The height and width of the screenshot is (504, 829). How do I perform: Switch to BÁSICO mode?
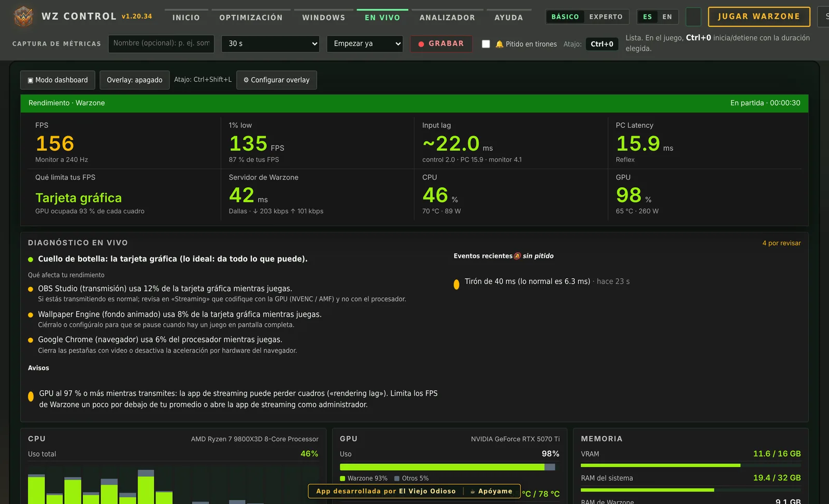[565, 17]
